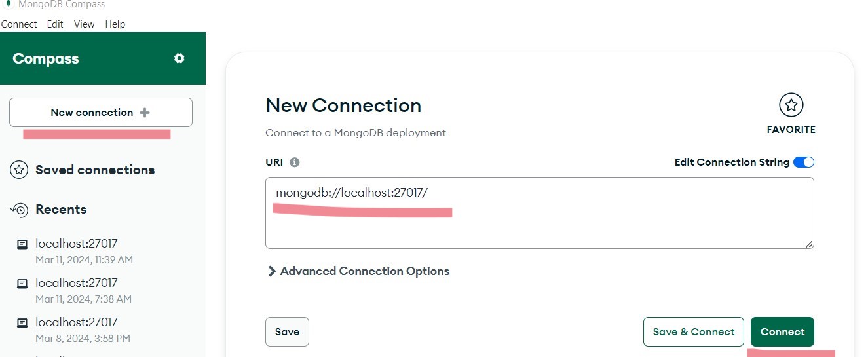The image size is (868, 357).
Task: Click the green Connect button
Action: coord(782,332)
